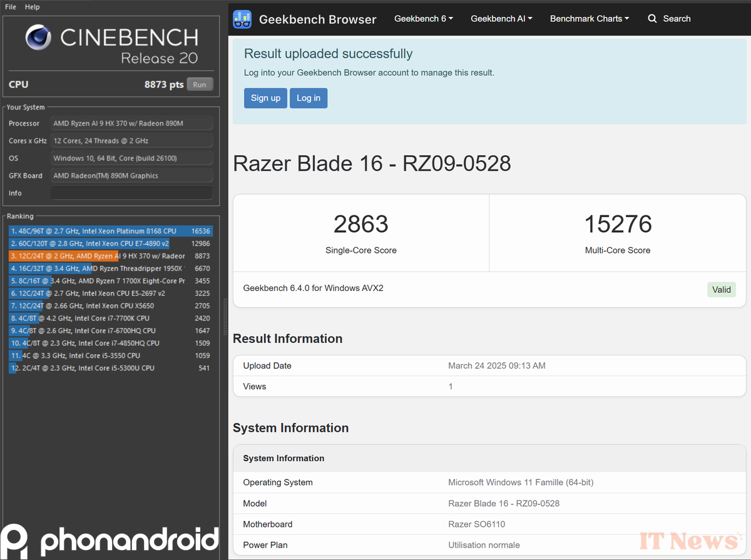Click the Upload Date value March 24 2025
This screenshot has width=751, height=560.
coord(497,365)
